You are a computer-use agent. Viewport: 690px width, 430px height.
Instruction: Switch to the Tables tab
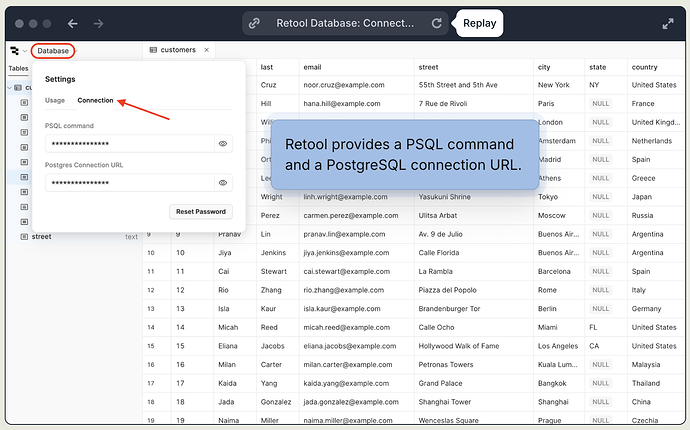(18, 68)
